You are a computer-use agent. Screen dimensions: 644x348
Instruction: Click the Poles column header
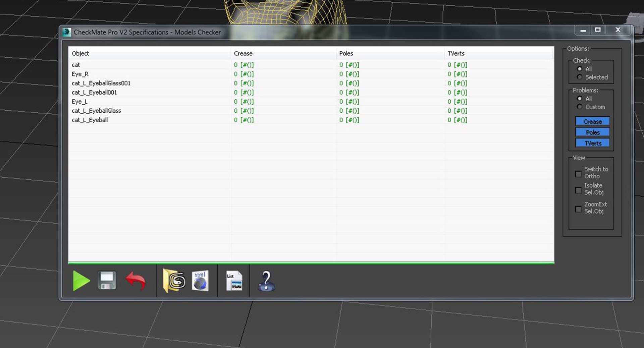(390, 53)
